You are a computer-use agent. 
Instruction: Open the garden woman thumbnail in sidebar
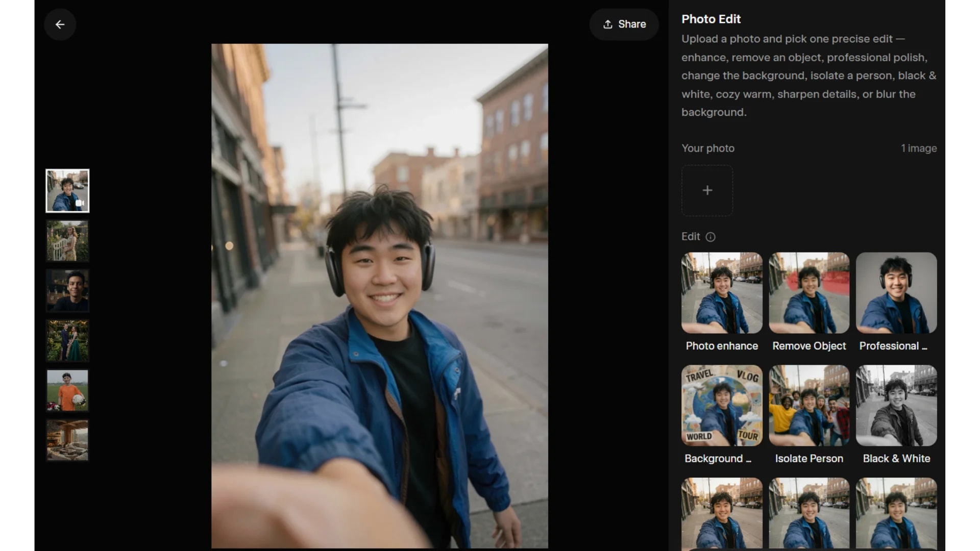pyautogui.click(x=67, y=241)
